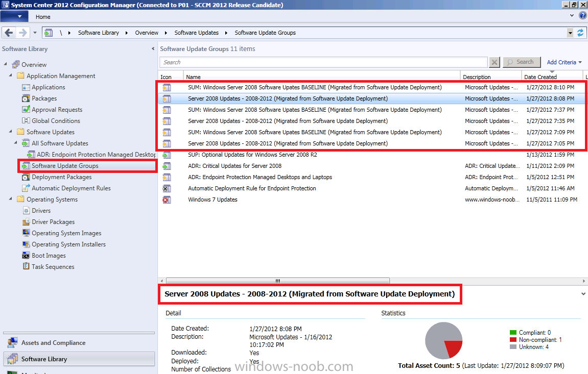Select the Application Management folder in the tree
This screenshot has width=588, height=374.
click(x=61, y=76)
